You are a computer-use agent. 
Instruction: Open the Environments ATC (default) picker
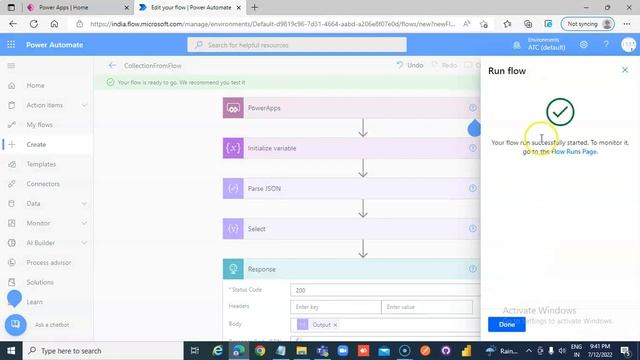tap(546, 44)
